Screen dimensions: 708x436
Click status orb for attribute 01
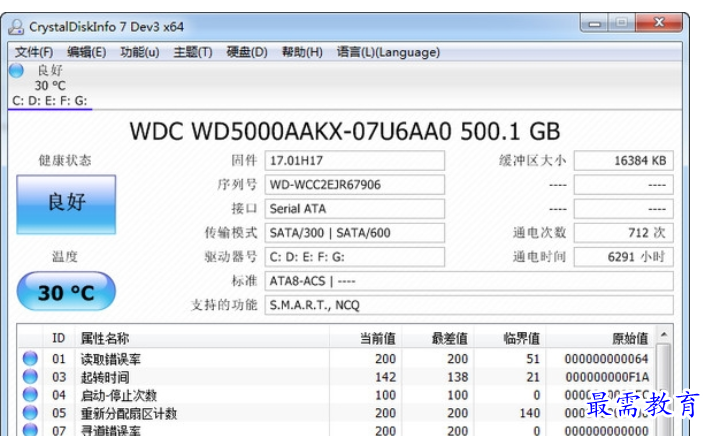[30, 358]
